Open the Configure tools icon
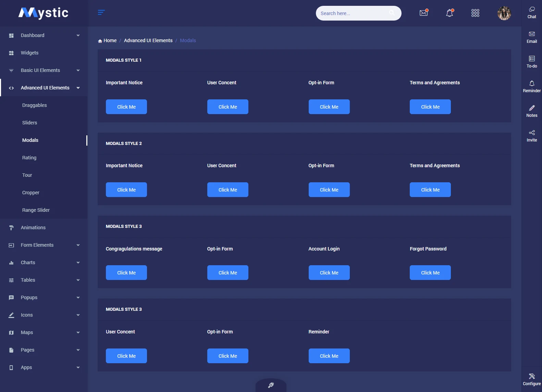This screenshot has width=542, height=392. pos(532,377)
